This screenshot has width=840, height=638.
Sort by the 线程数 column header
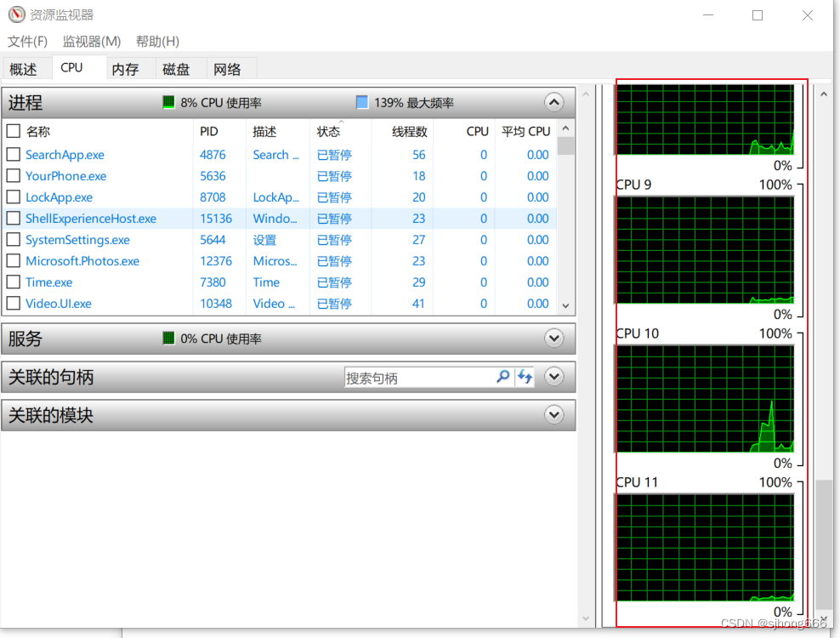pyautogui.click(x=402, y=131)
